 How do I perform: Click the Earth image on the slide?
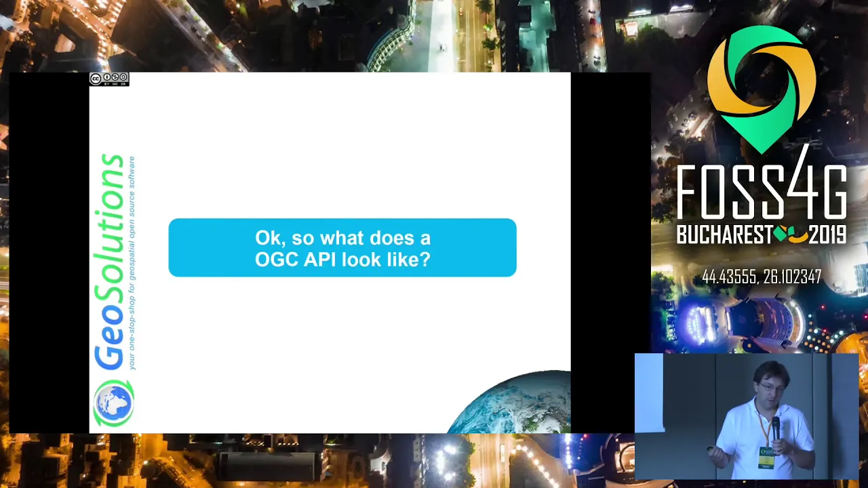[509, 402]
